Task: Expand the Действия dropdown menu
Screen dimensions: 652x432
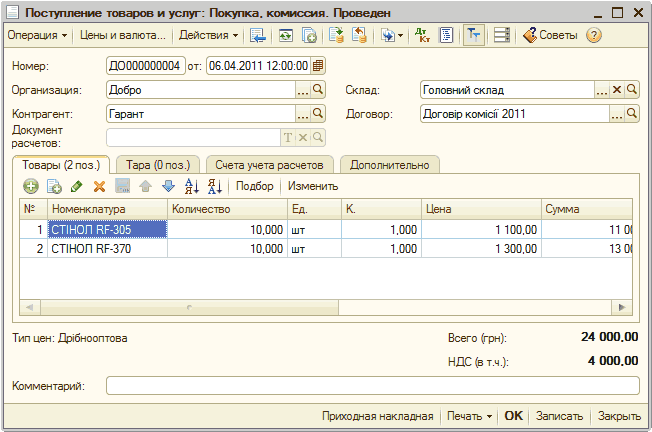Action: click(208, 35)
